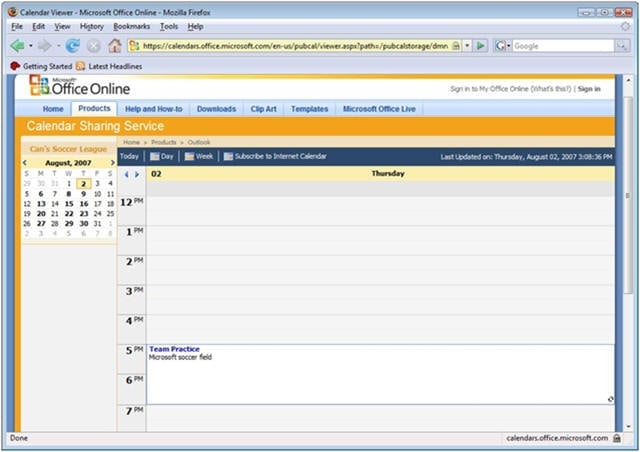Select August 30 in the mini calendar
The height and width of the screenshot is (452, 640).
click(84, 223)
